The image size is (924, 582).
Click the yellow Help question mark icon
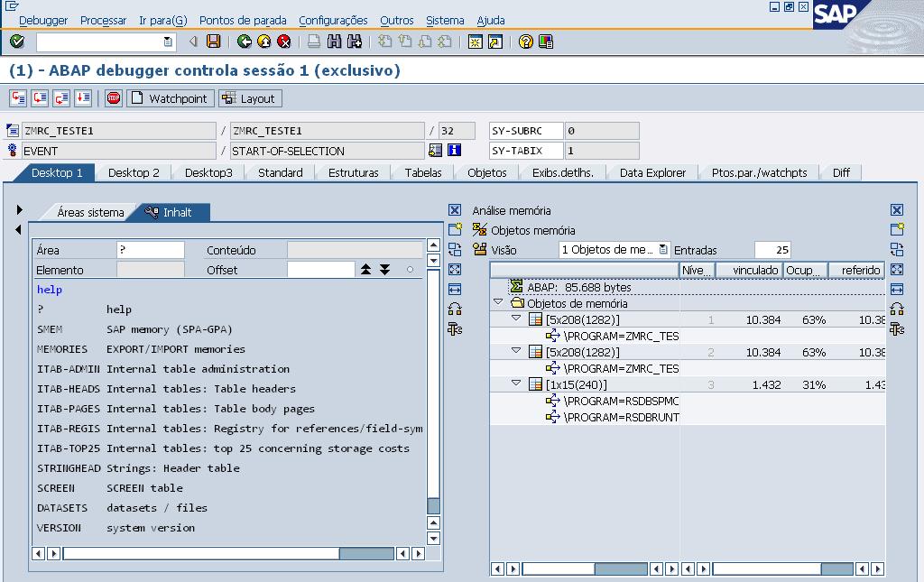click(x=526, y=42)
